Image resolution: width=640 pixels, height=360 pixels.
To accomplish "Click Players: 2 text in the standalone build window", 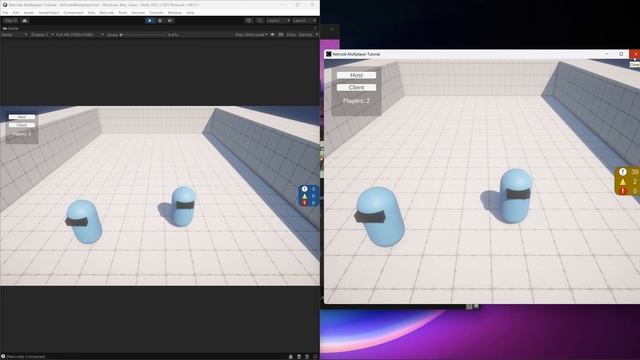I will 356,101.
